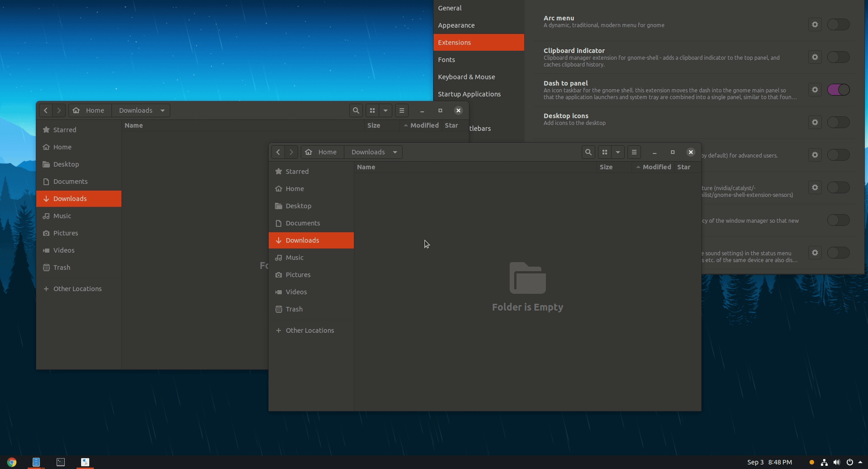Open Startup Applications tab in Tweaks
This screenshot has width=868, height=469.
478,94
